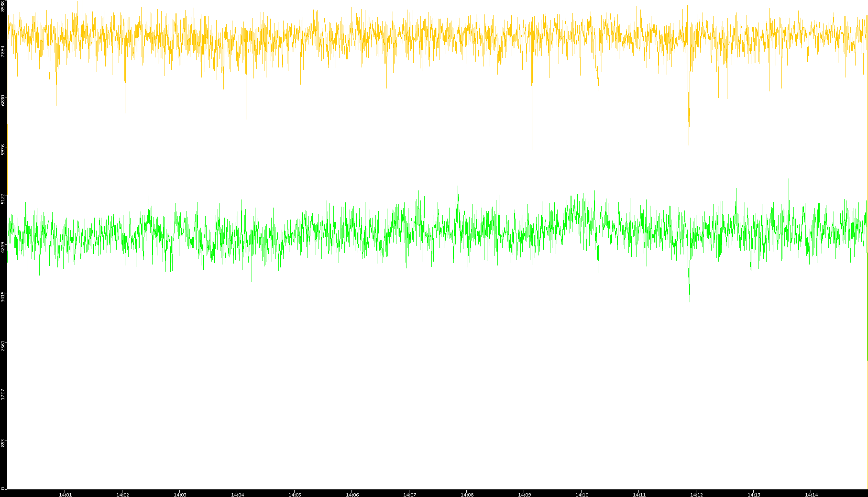868x497 pixels.
Task: Click the 14:01 time axis label
Action: tap(65, 494)
